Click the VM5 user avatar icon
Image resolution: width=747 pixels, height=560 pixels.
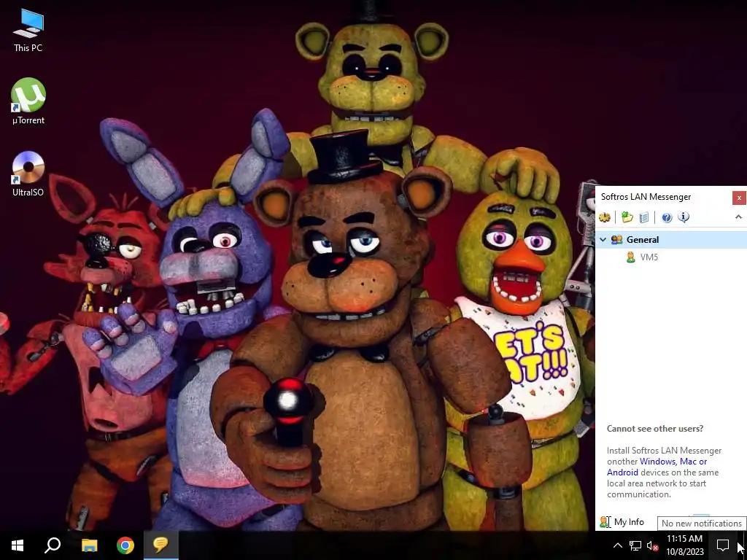pos(631,257)
